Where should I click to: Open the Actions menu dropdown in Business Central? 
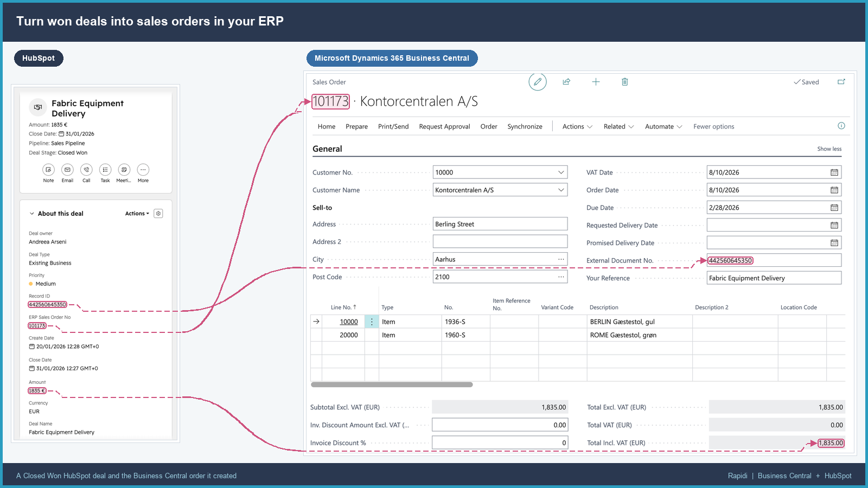click(x=577, y=126)
